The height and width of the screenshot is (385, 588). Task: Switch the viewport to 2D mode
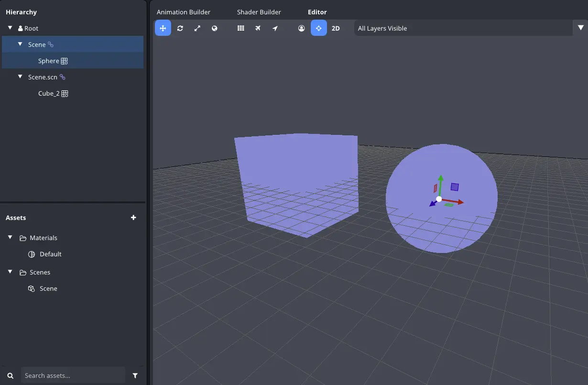click(336, 28)
